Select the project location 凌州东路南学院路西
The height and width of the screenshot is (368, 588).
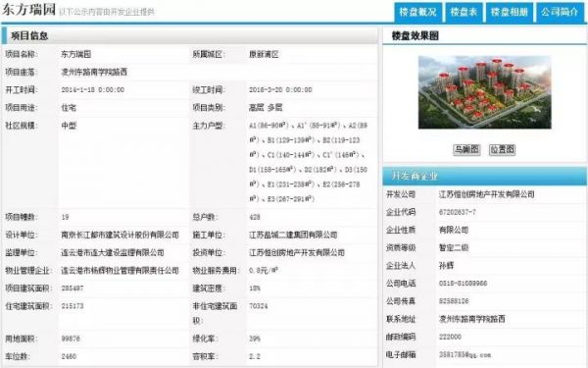[94, 72]
